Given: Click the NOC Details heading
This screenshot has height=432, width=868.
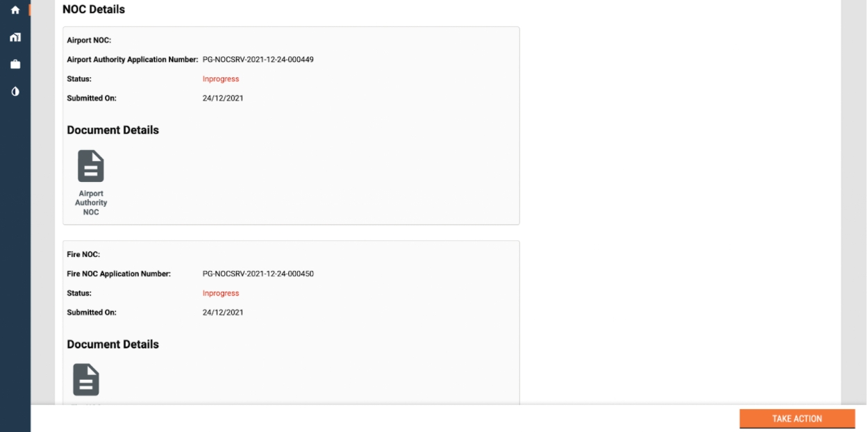Looking at the screenshot, I should pyautogui.click(x=94, y=10).
